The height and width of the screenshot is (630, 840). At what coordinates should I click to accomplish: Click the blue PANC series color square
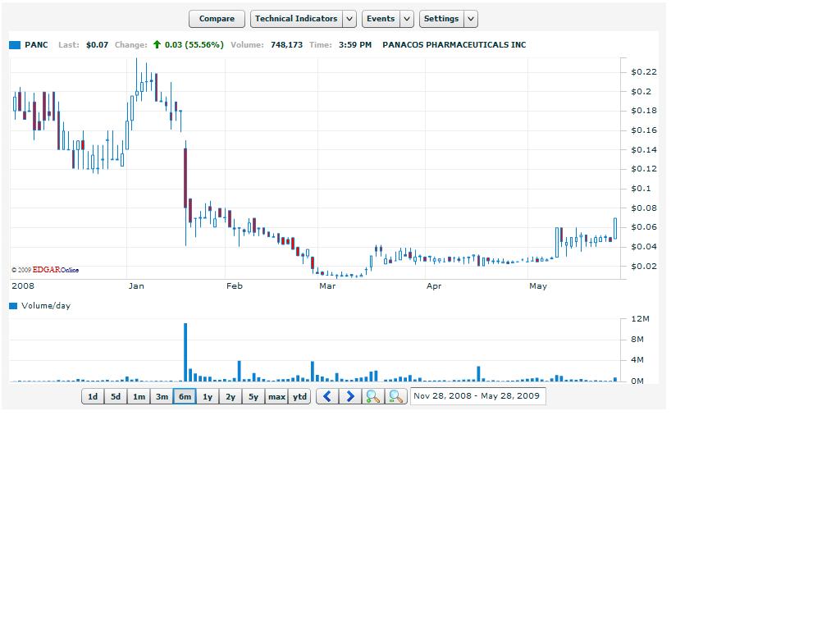click(x=15, y=45)
